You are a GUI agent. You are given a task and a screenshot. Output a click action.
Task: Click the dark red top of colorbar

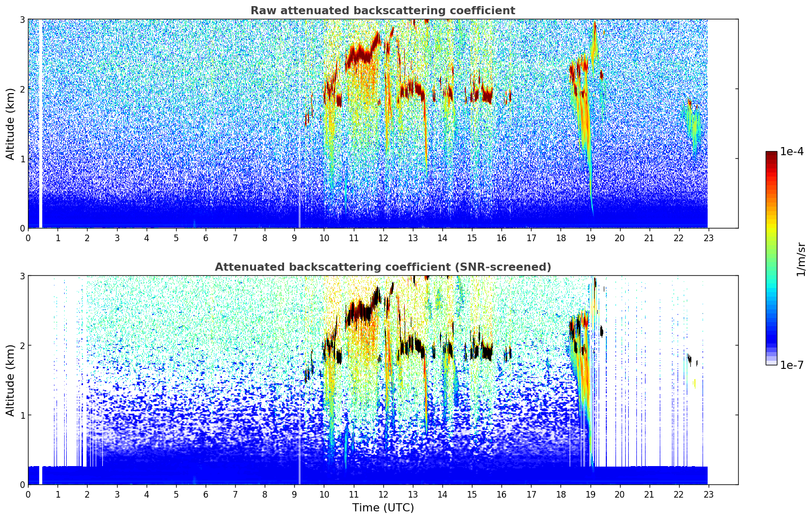click(771, 154)
